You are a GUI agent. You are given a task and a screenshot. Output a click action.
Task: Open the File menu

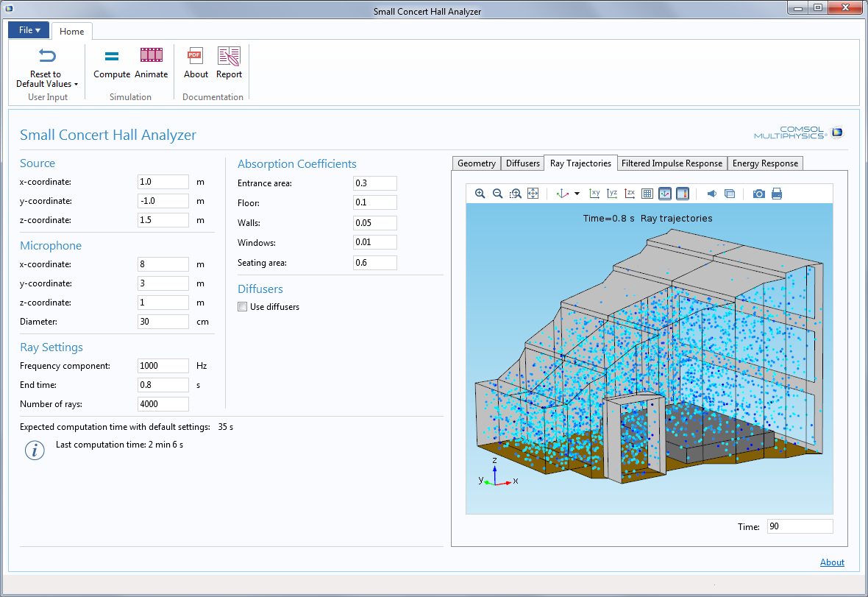29,30
